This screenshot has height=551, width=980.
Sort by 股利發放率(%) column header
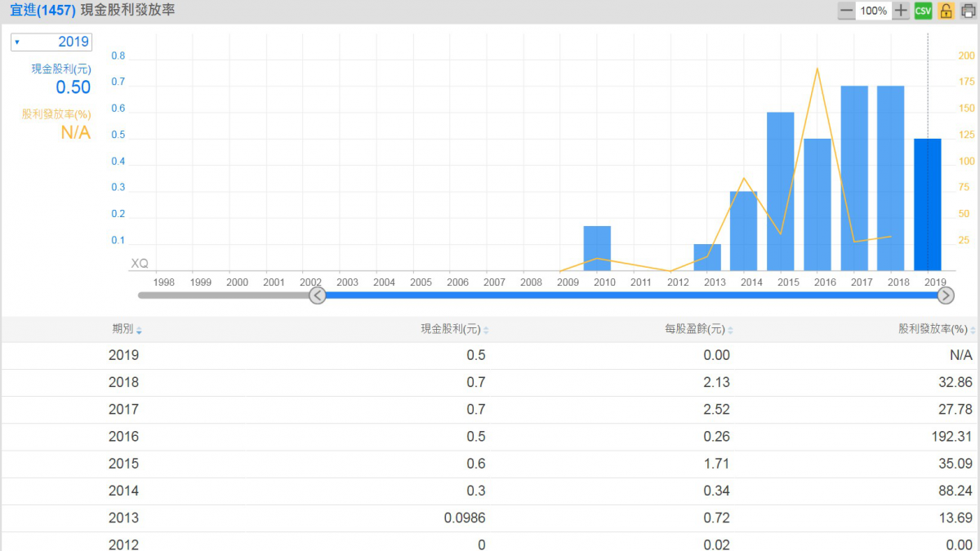[937, 329]
